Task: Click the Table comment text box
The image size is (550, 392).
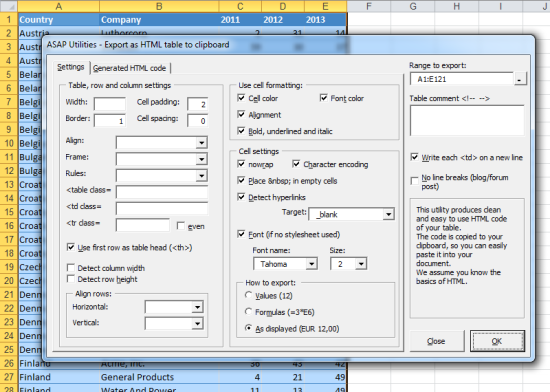Action: 467,120
